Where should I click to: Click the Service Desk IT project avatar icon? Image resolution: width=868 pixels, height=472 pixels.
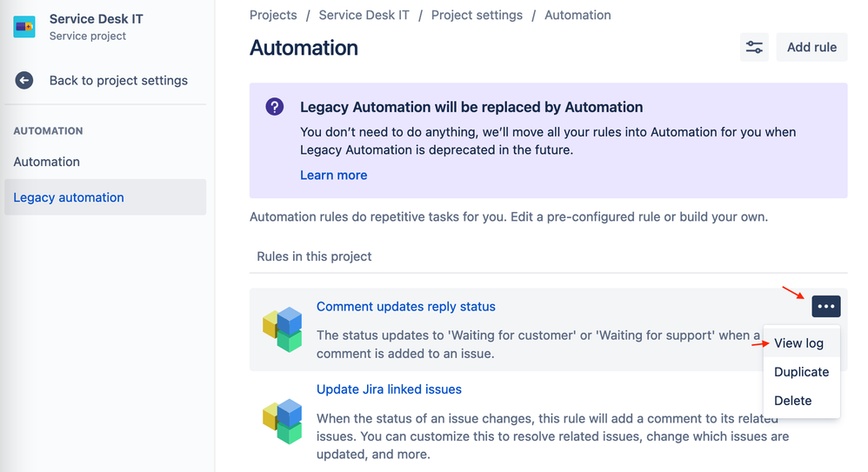point(24,27)
